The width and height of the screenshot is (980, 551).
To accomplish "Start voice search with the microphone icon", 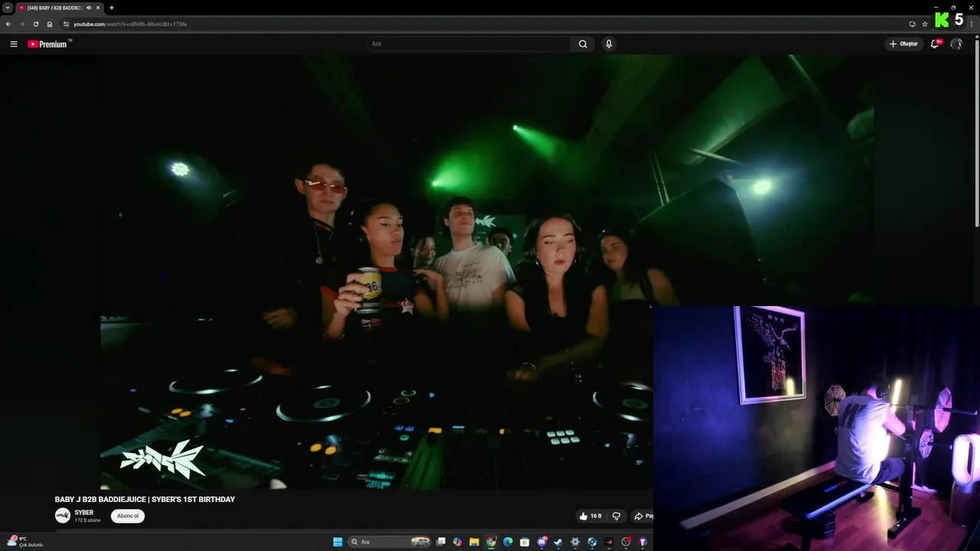I will pos(609,44).
